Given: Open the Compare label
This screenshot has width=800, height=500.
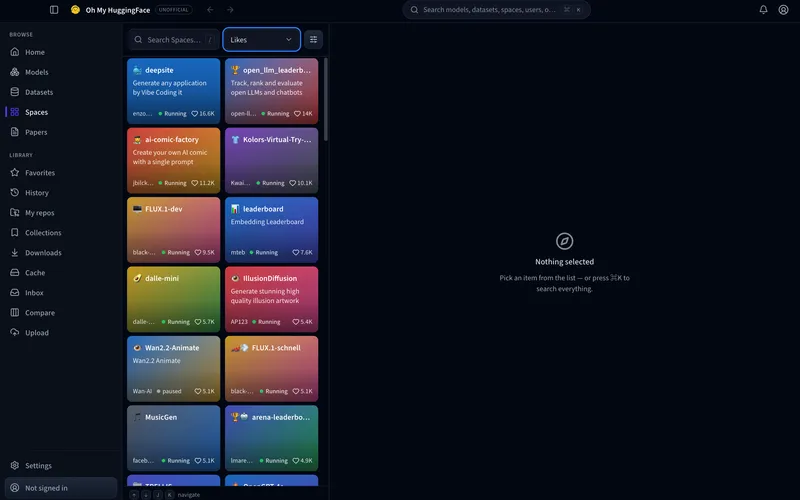Looking at the screenshot, I should 40,313.
